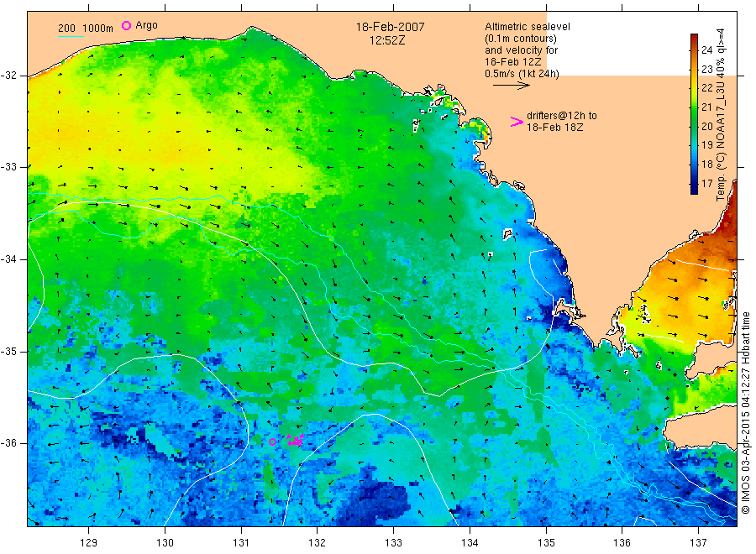Click the dark red top of the temperature colorbar
The width and height of the screenshot is (756, 554).
click(695, 39)
